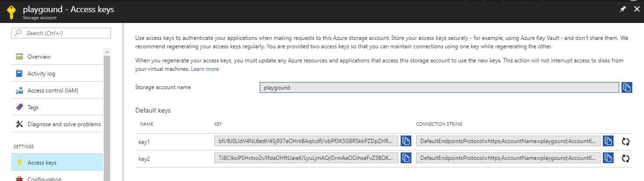Close the Access keys blade
Screen dimensions: 644x181
tap(637, 9)
